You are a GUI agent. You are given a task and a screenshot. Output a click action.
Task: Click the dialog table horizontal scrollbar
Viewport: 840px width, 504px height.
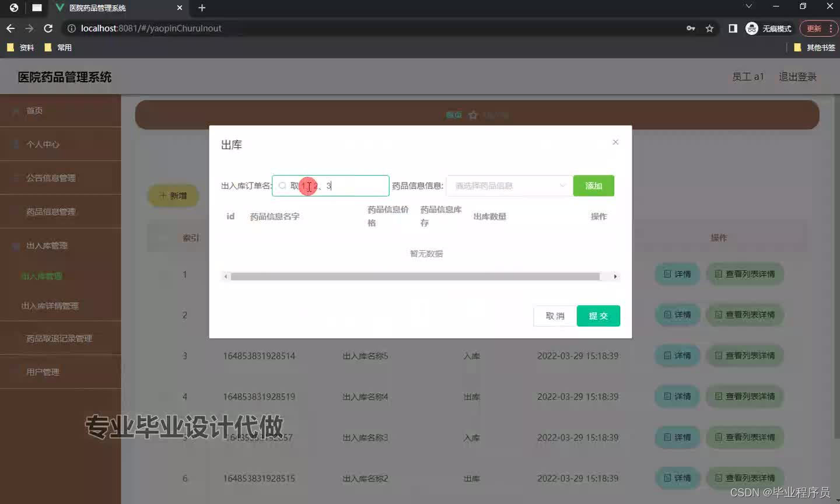(415, 276)
